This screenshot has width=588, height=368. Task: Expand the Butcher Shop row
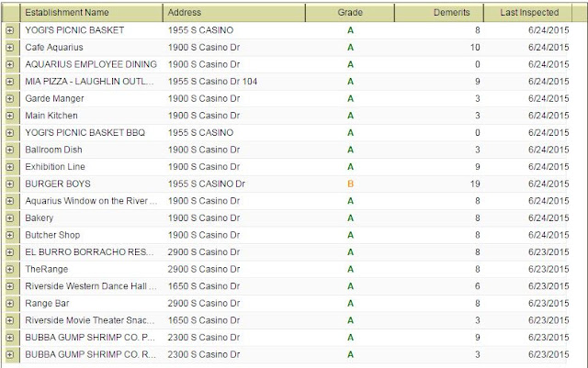click(10, 235)
